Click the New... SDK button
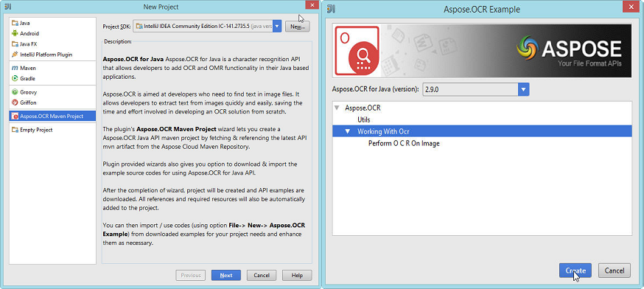 click(x=298, y=27)
